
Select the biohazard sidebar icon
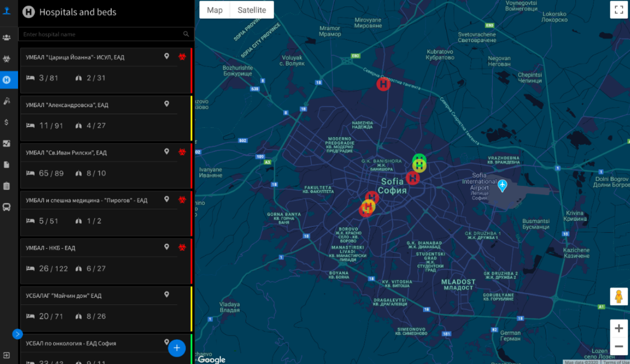7,59
